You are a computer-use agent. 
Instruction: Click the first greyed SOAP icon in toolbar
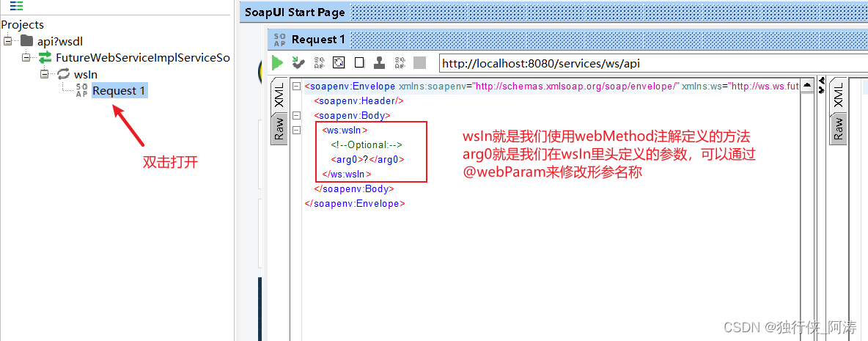click(319, 62)
